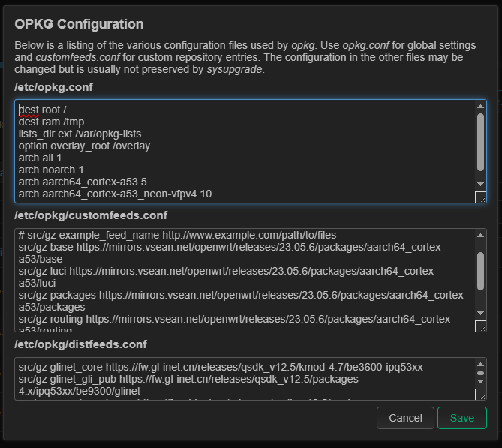
Task: Click scroll-up arrow in distfeeds.conf textarea
Action: pos(480,363)
